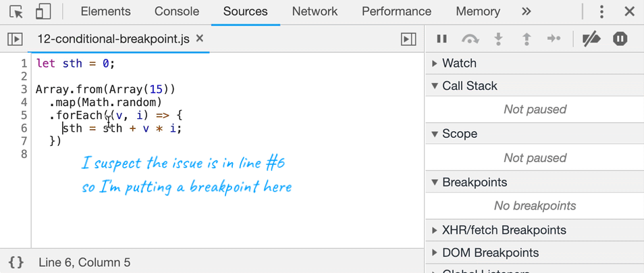
Task: Toggle the device toolbar icon
Action: (x=43, y=12)
